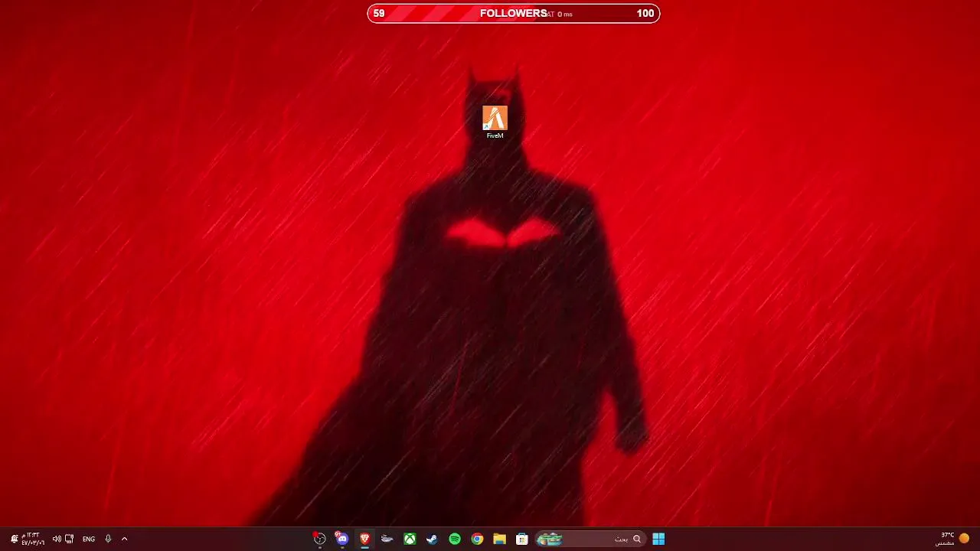Image resolution: width=980 pixels, height=551 pixels.
Task: Open Brave browser in the taskbar
Action: click(x=364, y=539)
